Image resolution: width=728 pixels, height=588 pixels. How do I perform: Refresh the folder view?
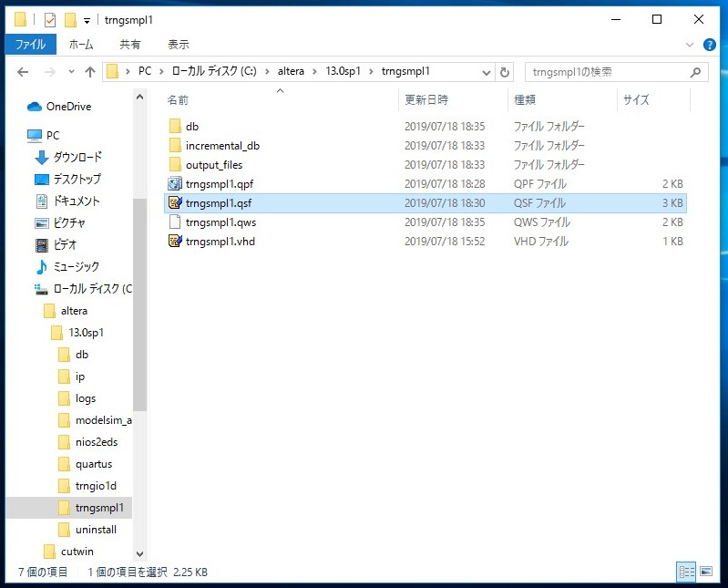(x=505, y=72)
